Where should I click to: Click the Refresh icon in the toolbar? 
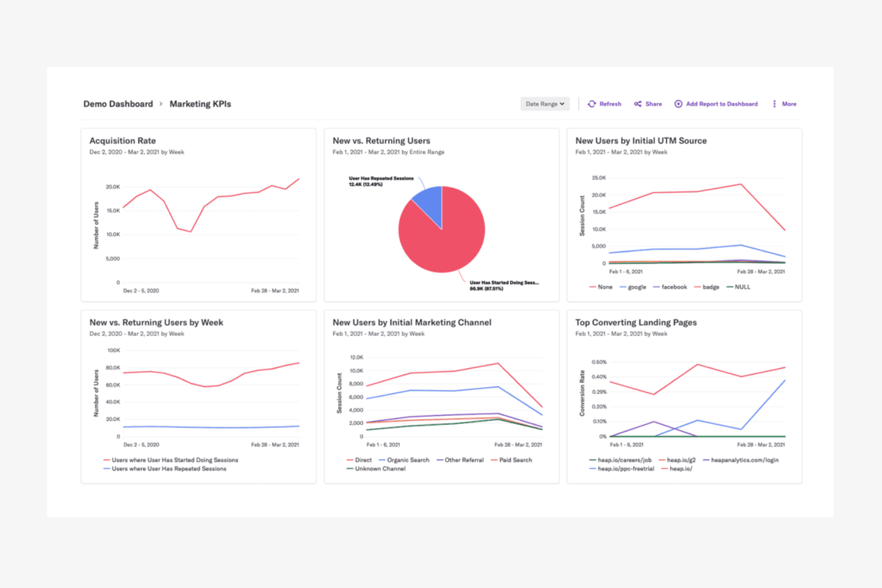pyautogui.click(x=592, y=104)
